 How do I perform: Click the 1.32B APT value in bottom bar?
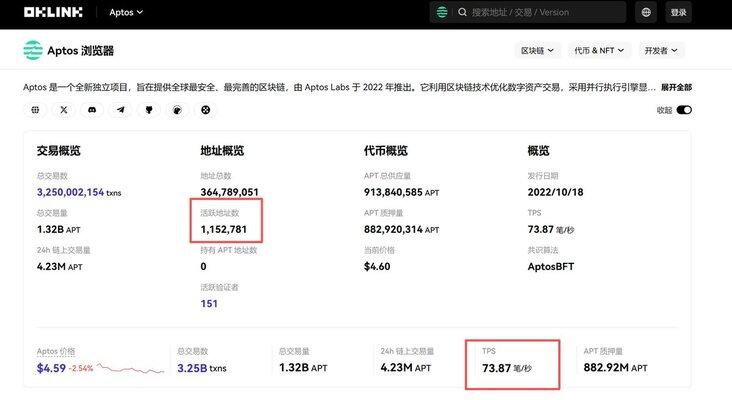point(303,368)
